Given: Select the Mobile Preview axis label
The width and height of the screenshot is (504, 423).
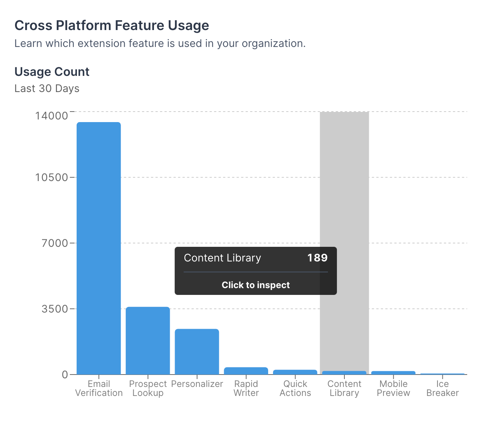Looking at the screenshot, I should coord(393,388).
